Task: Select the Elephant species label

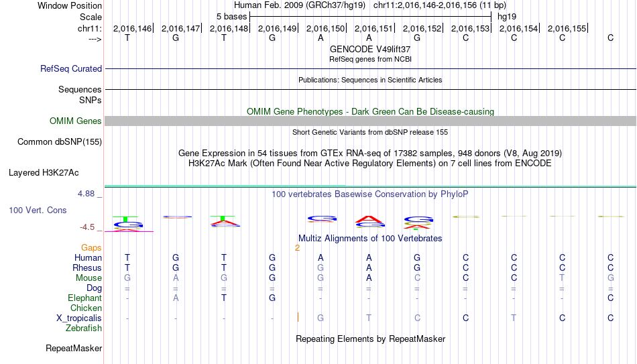Action: [84, 298]
